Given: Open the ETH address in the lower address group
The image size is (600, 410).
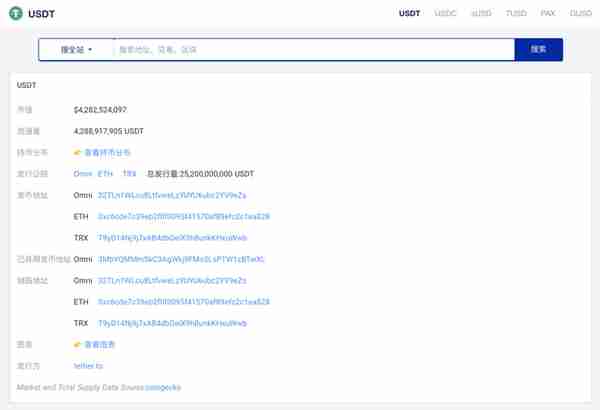Looking at the screenshot, I should click(184, 302).
